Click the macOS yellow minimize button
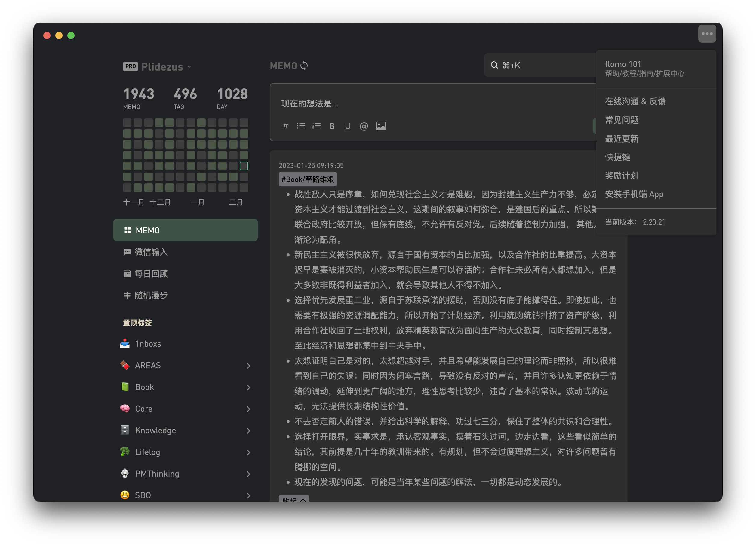756x546 pixels. click(59, 35)
